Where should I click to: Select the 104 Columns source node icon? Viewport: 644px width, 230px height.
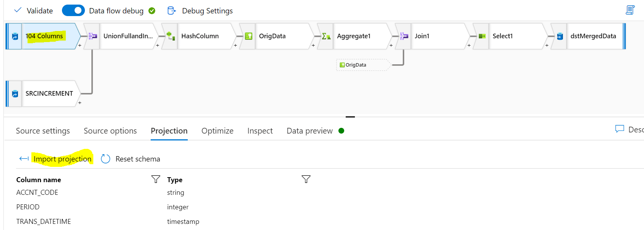(x=15, y=36)
